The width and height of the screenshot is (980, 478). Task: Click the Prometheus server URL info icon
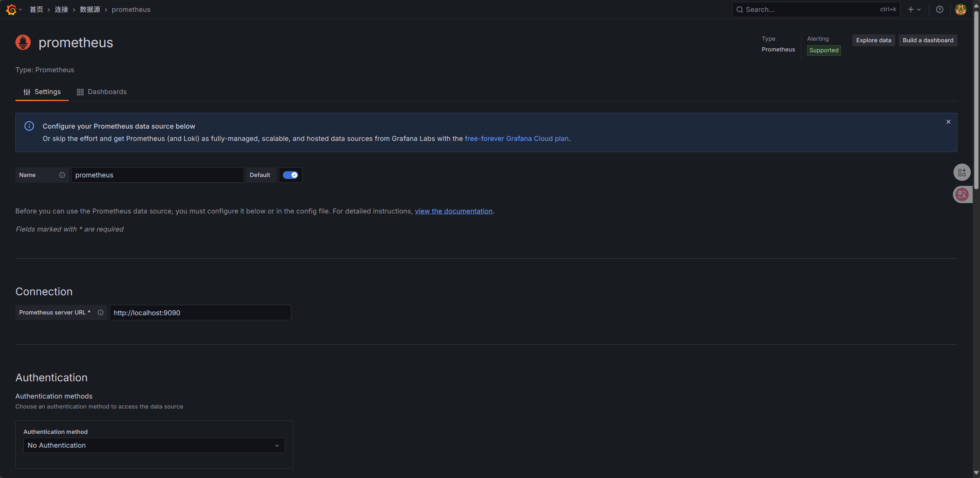[100, 313]
